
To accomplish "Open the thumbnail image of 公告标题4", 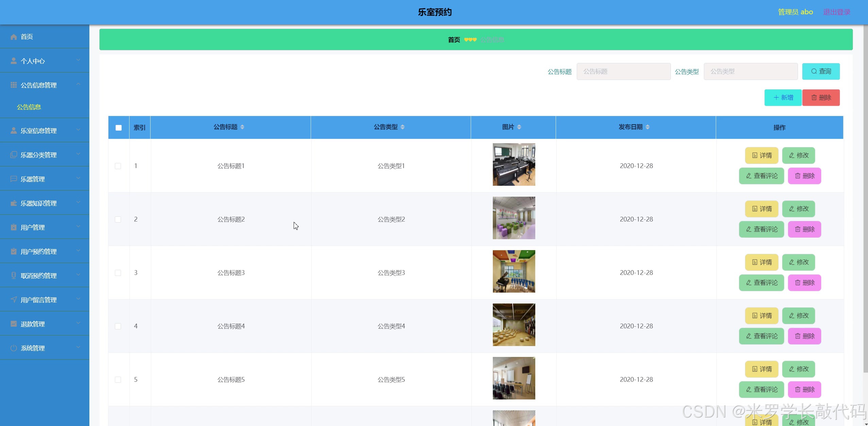I will 514,325.
